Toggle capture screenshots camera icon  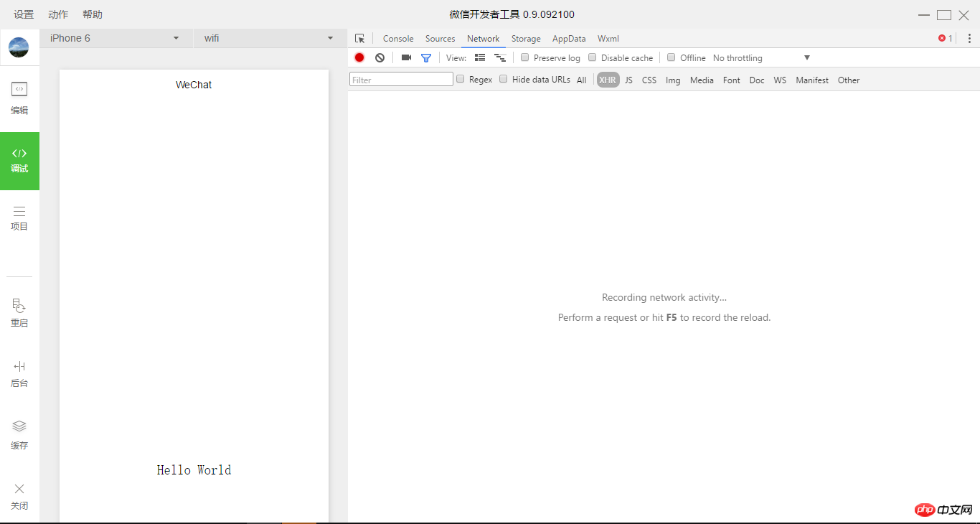(406, 57)
